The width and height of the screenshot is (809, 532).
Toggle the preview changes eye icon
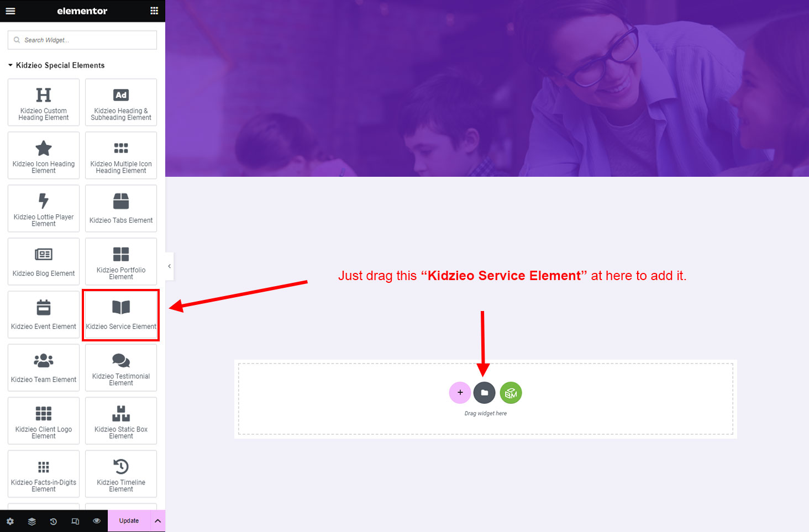(97, 521)
